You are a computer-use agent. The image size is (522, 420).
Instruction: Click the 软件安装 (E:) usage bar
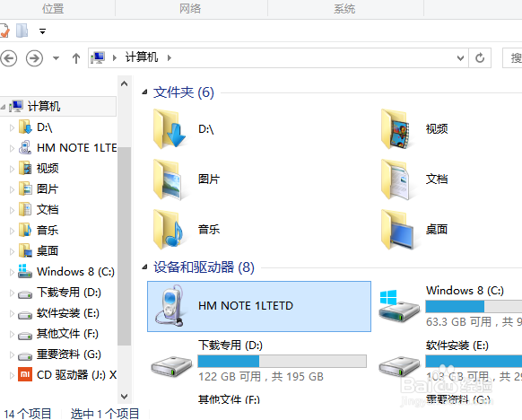[x=474, y=362]
